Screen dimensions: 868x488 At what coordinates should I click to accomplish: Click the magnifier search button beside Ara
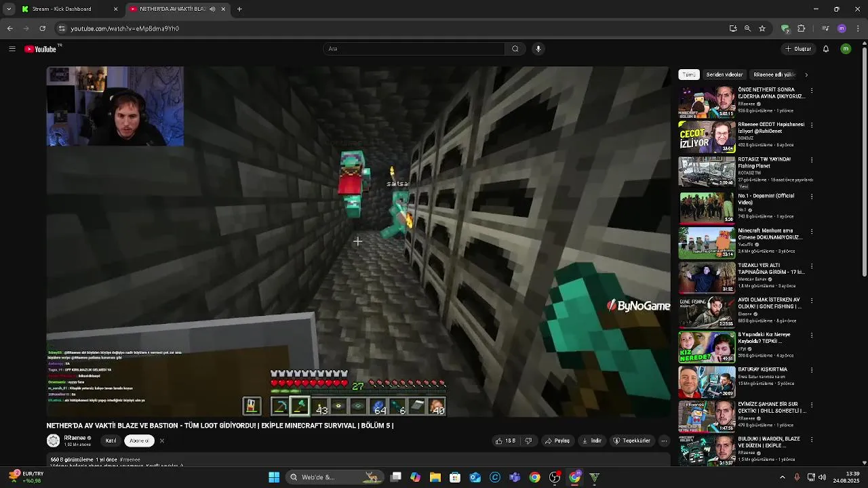pyautogui.click(x=515, y=49)
